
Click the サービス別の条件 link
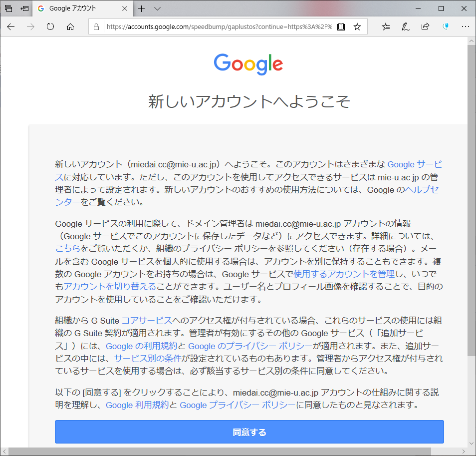point(148,359)
